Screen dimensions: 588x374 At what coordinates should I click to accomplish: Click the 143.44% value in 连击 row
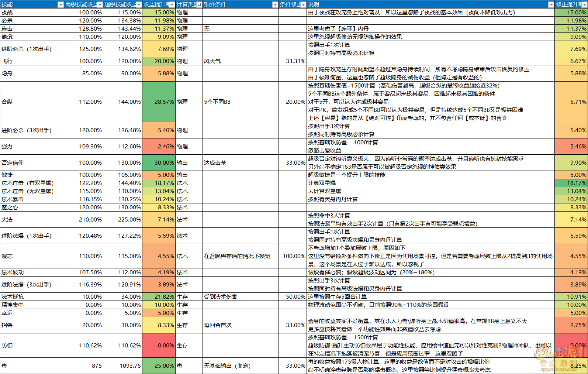click(122, 29)
